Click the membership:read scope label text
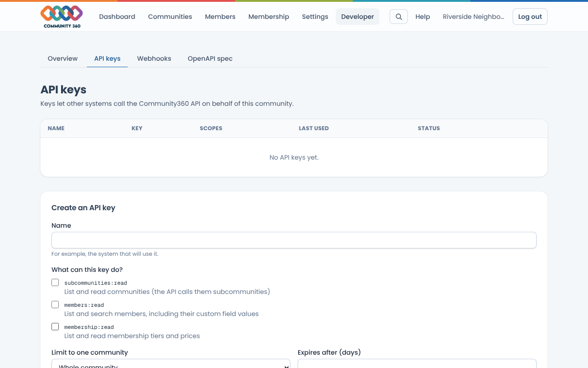588x368 pixels. click(x=89, y=327)
